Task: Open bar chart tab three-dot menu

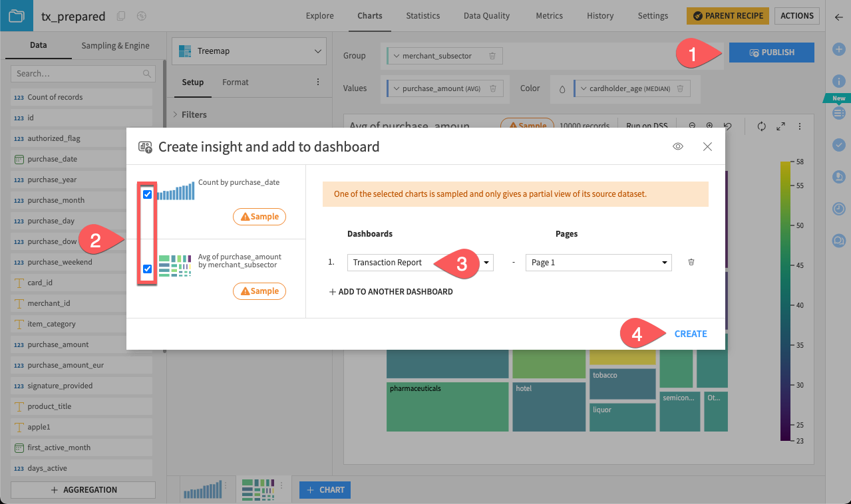Action: [x=227, y=485]
